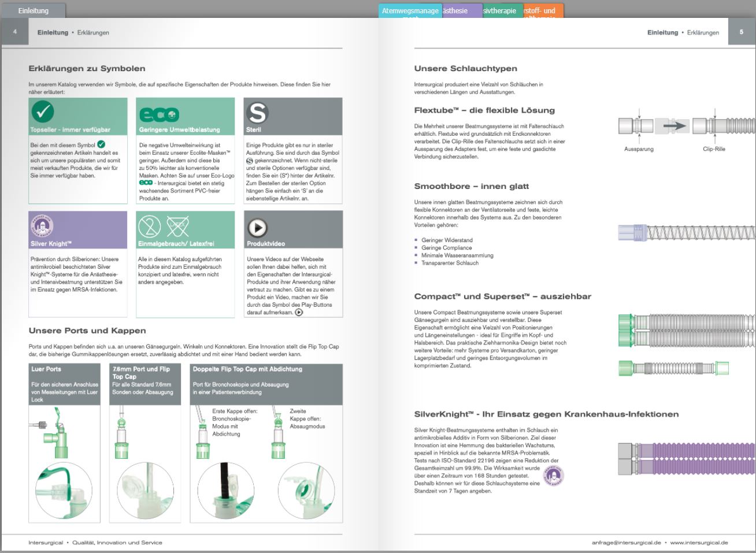Click the compressed Superset tube image
The width and height of the screenshot is (756, 553).
[673, 368]
